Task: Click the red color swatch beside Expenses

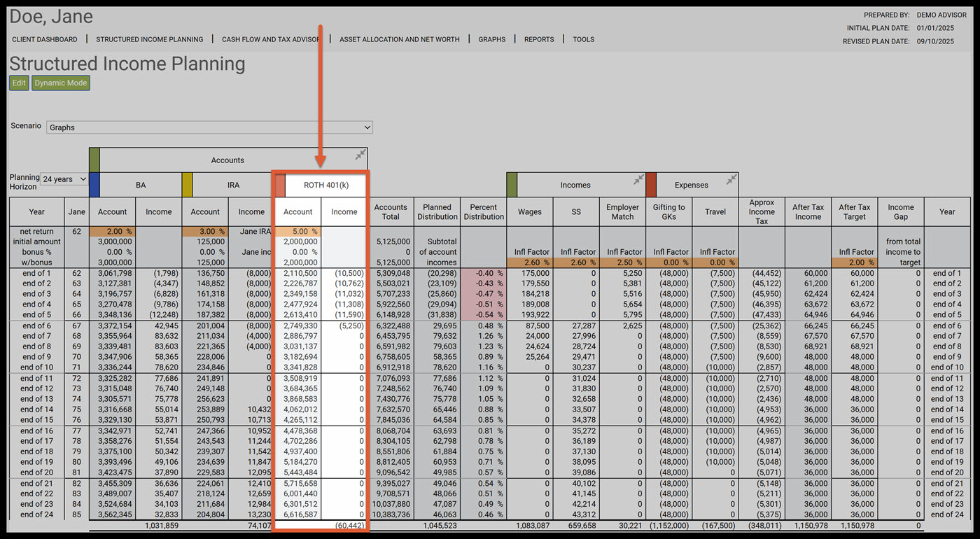Action: pos(650,185)
